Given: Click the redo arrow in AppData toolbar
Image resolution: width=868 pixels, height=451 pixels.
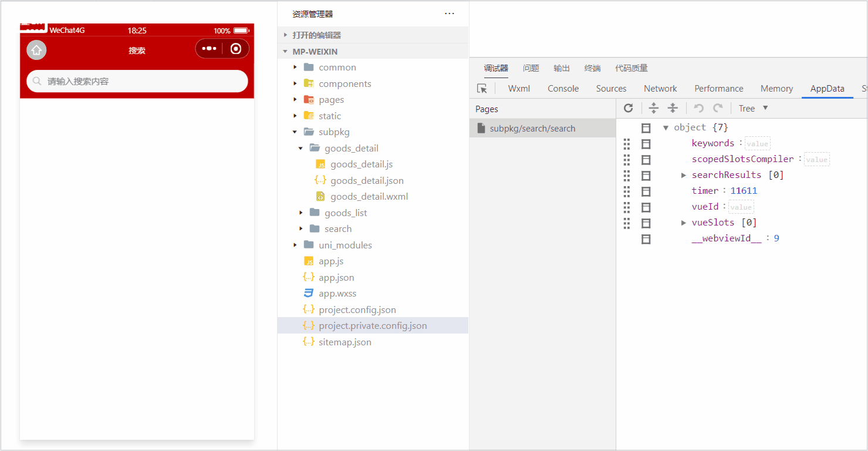Looking at the screenshot, I should tap(718, 108).
